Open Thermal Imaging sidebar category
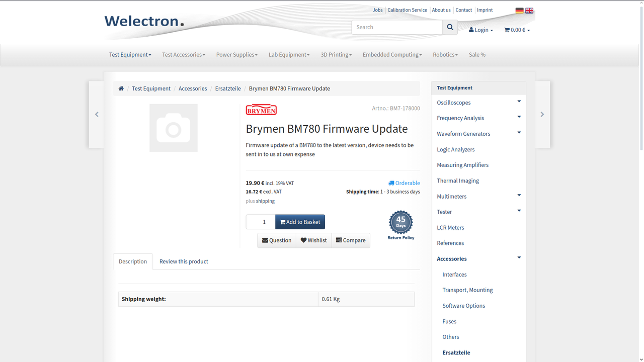 coord(458,180)
